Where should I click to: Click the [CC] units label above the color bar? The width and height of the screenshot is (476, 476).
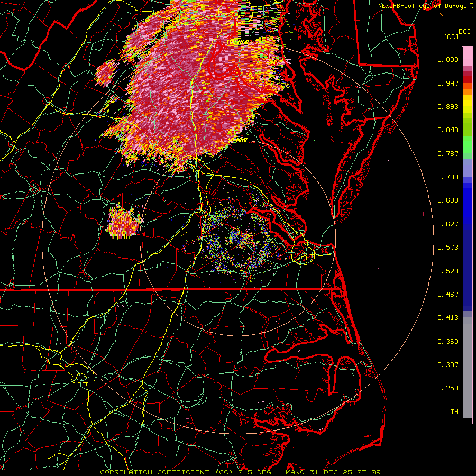point(452,36)
